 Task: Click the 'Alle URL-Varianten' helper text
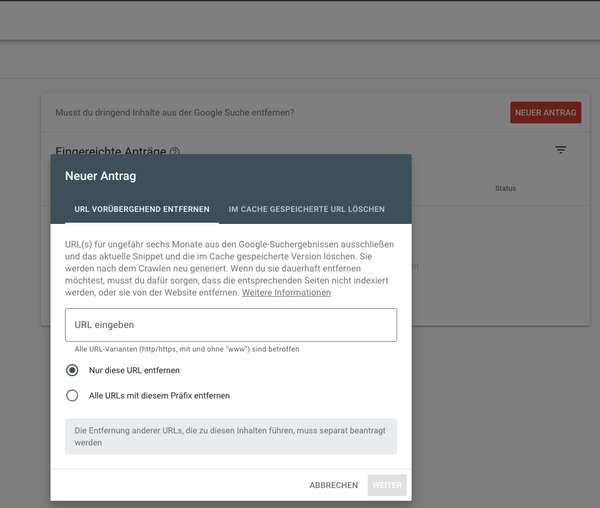tap(187, 349)
